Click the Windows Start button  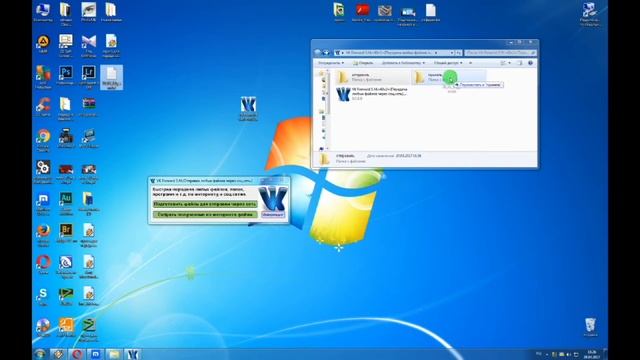pyautogui.click(x=40, y=353)
